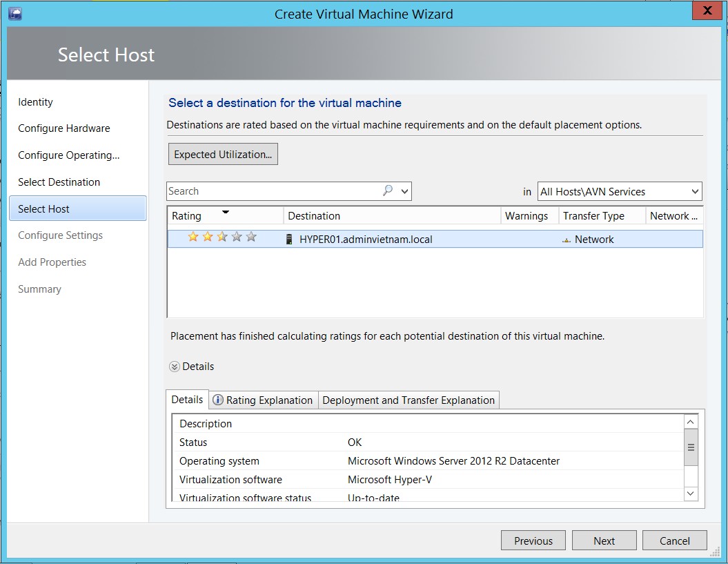Click the Microsoft Hyper-V value

(x=390, y=480)
